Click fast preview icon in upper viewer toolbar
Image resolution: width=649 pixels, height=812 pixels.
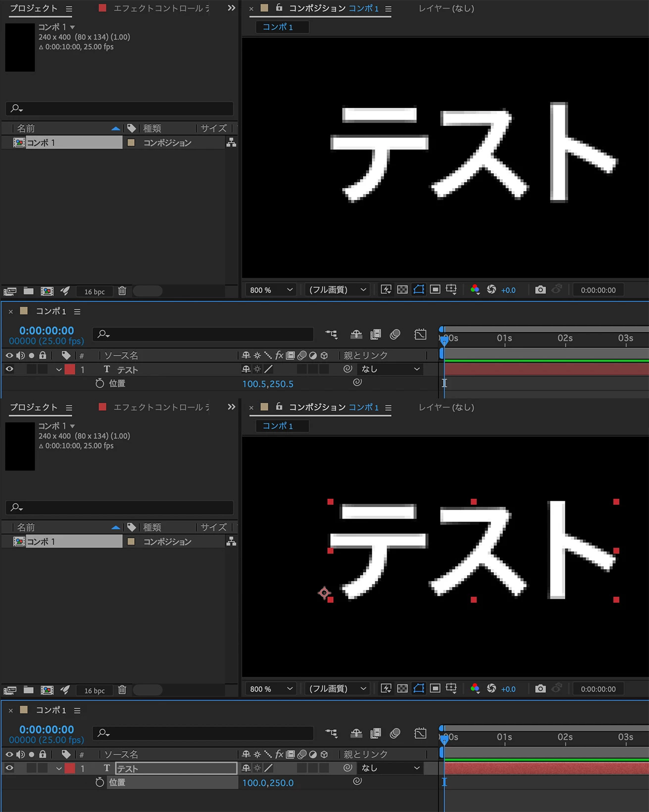pyautogui.click(x=386, y=289)
